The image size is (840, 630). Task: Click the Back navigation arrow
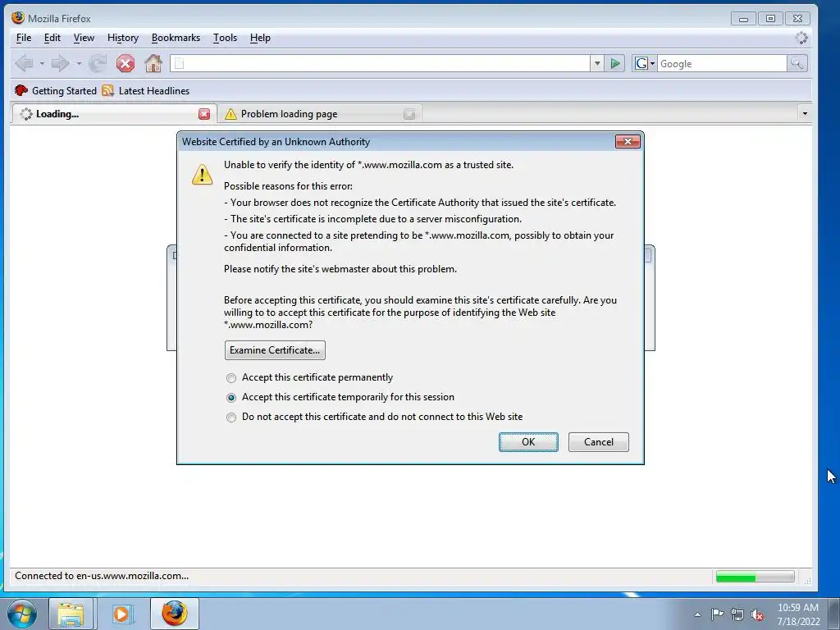click(x=24, y=64)
